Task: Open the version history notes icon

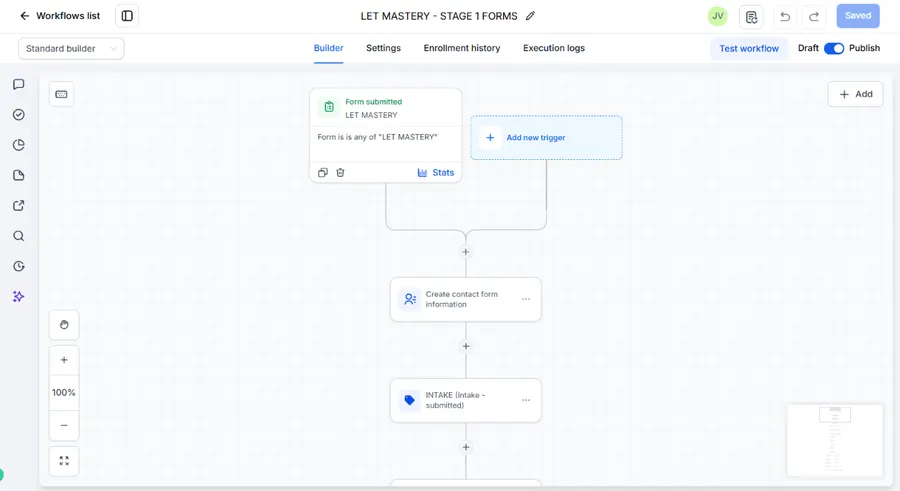Action: pos(751,17)
